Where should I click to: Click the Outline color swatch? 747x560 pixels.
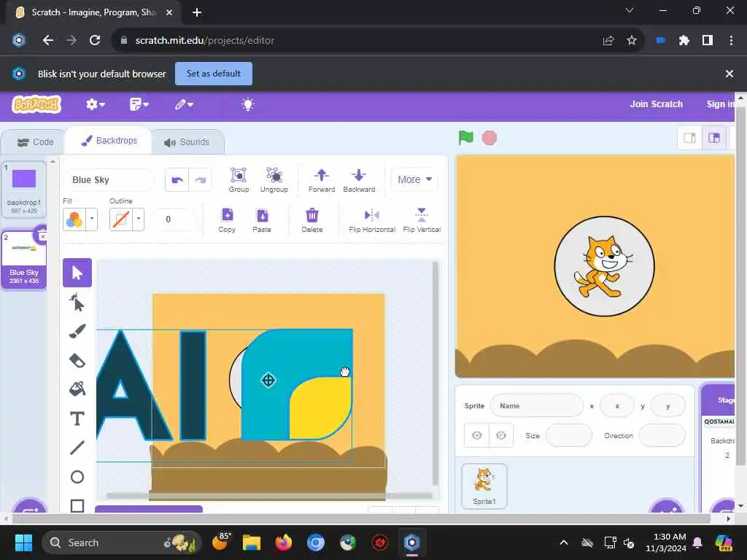[121, 219]
